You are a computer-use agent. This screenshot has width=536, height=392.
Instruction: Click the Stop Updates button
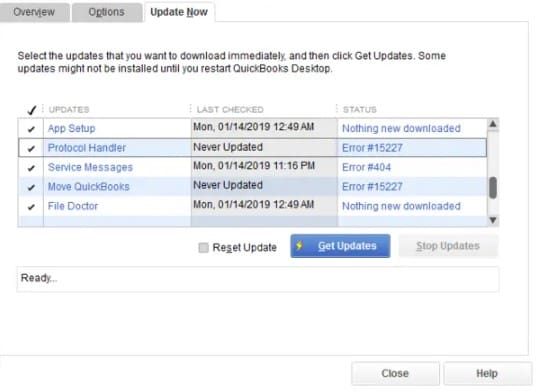point(448,246)
